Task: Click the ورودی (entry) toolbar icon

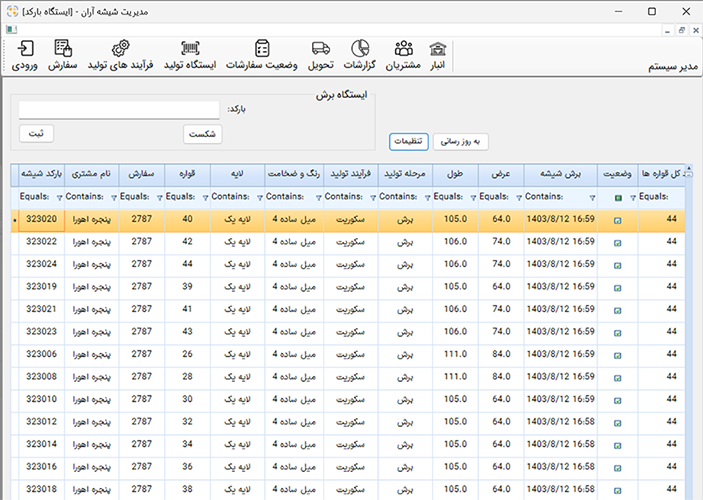Action: pyautogui.click(x=25, y=56)
